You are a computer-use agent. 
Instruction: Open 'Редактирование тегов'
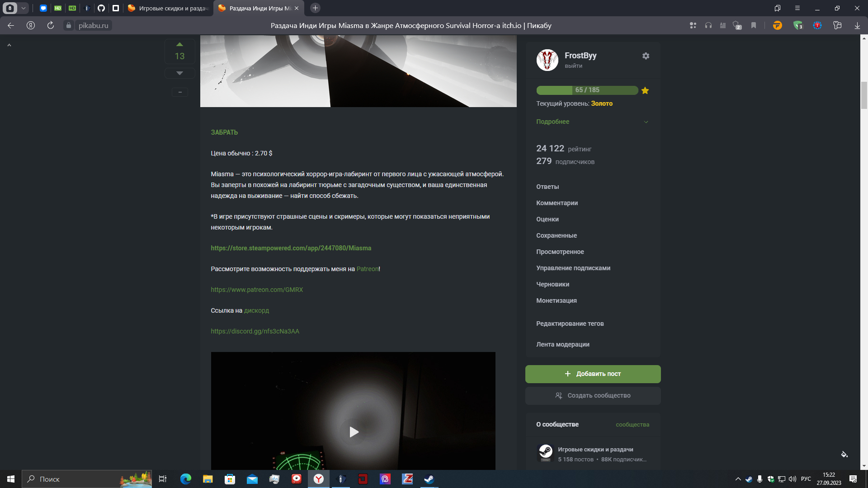click(570, 324)
